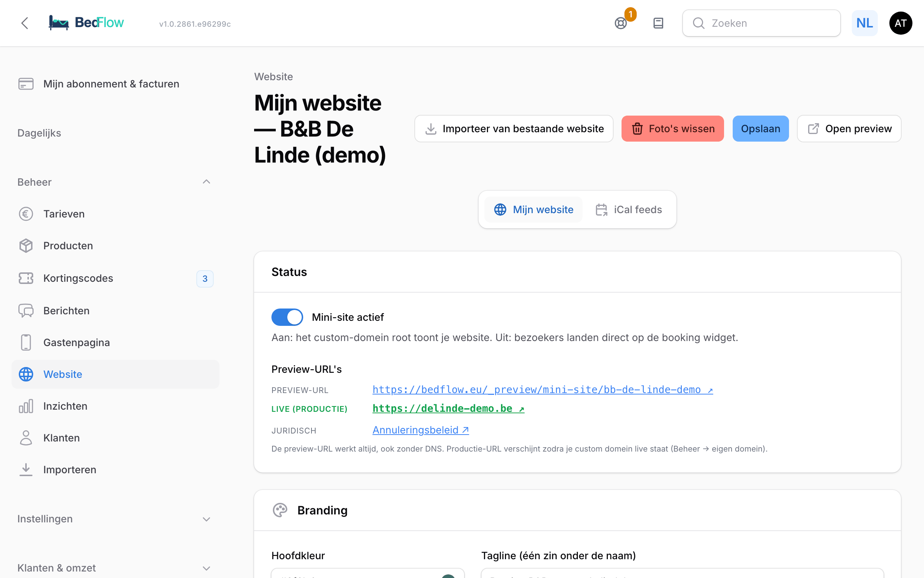Focus the Zoeken search field
Image resolution: width=924 pixels, height=578 pixels.
point(761,23)
